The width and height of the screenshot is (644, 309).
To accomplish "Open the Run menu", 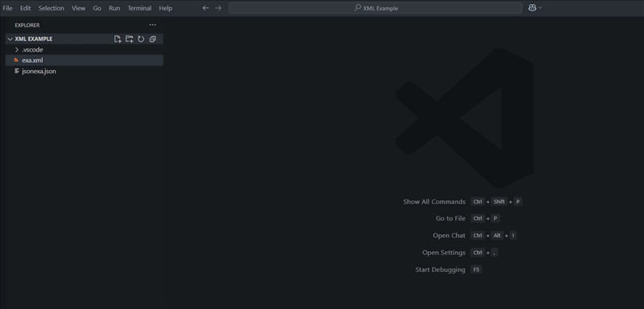I will pos(114,8).
